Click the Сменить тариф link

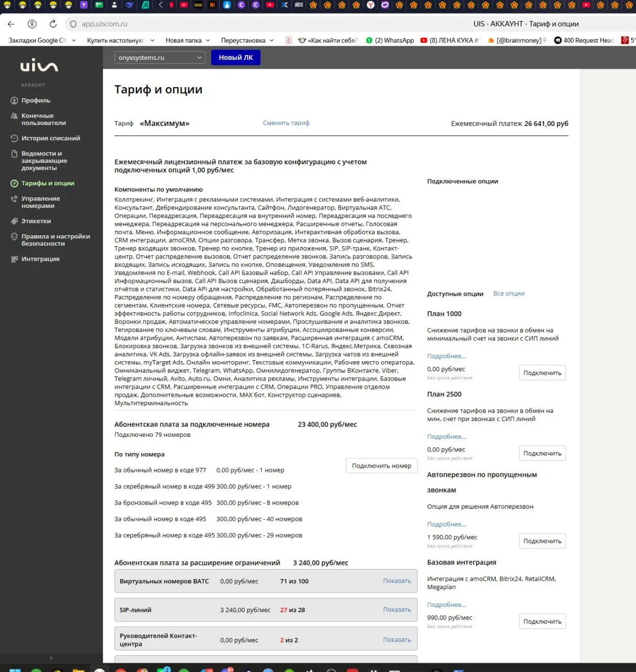[286, 123]
